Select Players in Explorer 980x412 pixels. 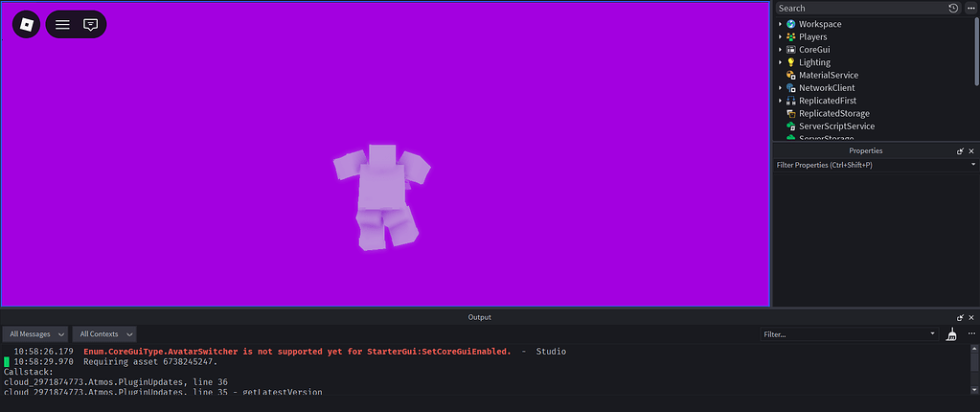click(812, 36)
